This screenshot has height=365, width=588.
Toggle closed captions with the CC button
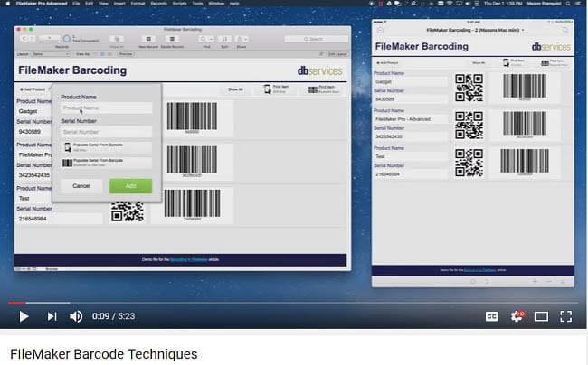pyautogui.click(x=491, y=317)
